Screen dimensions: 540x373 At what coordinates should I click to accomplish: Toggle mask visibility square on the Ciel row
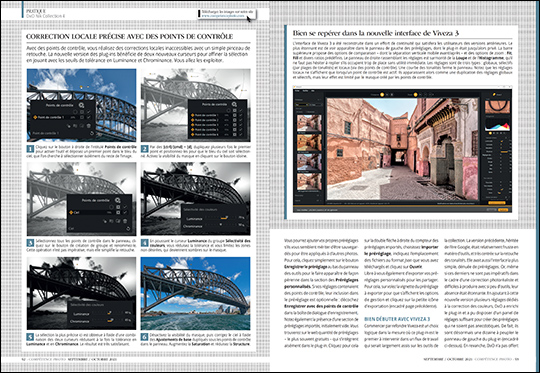(118, 213)
